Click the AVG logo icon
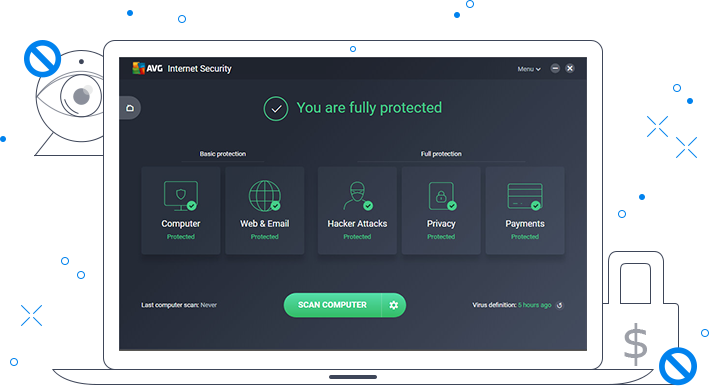The image size is (709, 386). [138, 68]
